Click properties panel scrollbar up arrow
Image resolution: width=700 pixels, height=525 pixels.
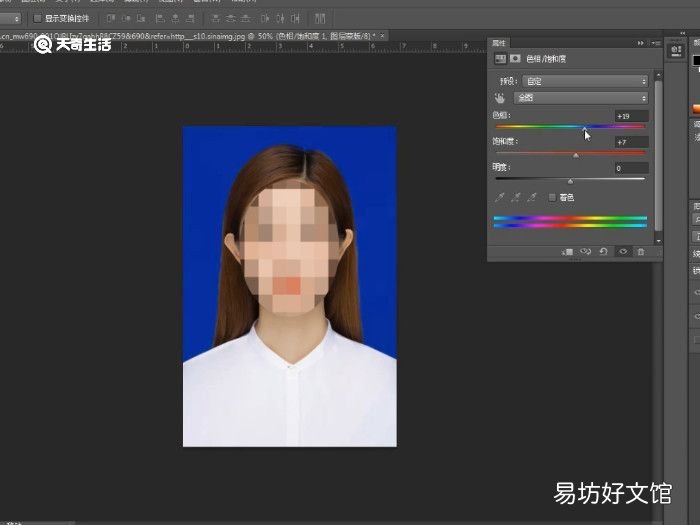(658, 74)
